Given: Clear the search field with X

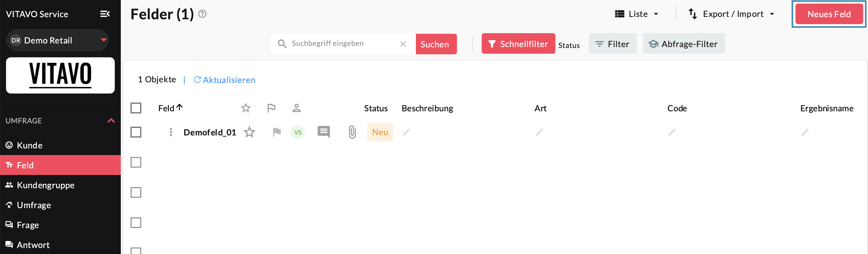Looking at the screenshot, I should click(403, 44).
